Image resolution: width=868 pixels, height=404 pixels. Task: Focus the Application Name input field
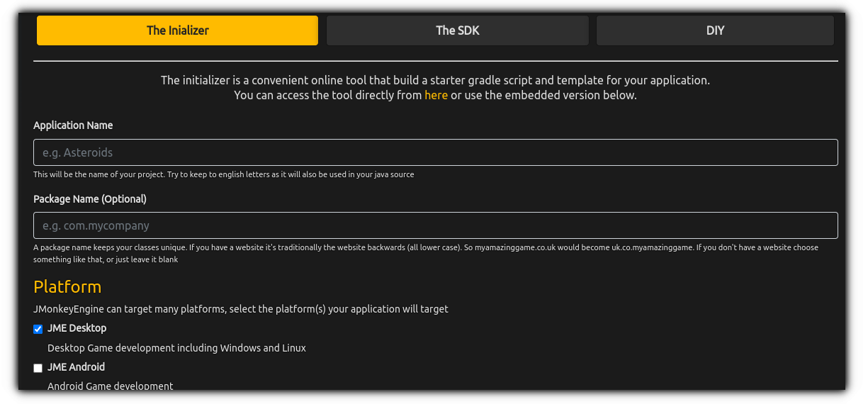click(x=435, y=152)
